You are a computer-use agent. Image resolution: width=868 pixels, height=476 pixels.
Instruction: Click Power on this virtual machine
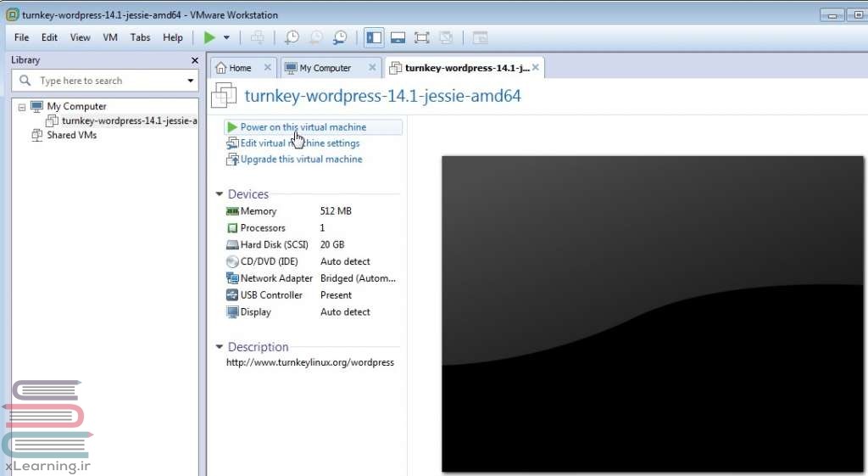(x=303, y=127)
